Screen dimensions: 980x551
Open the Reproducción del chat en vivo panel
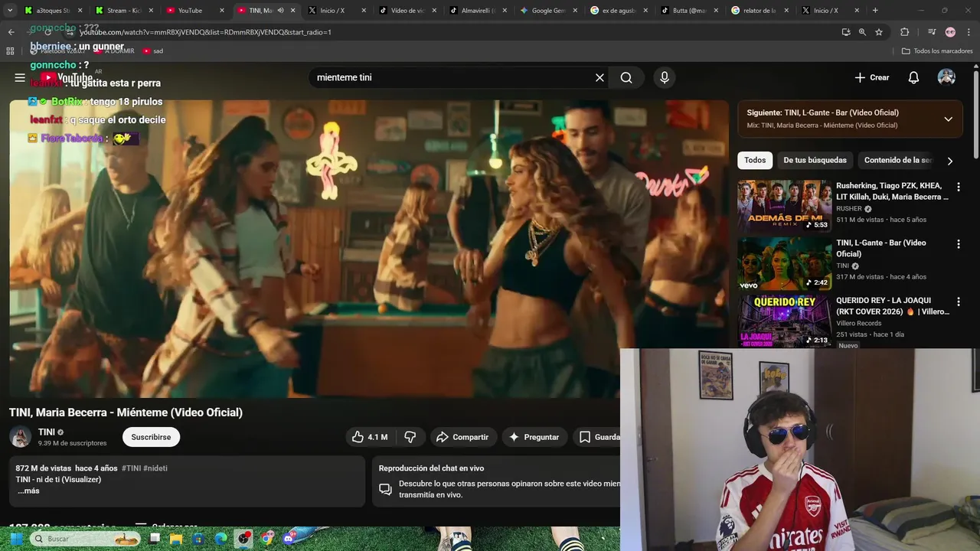[498, 481]
